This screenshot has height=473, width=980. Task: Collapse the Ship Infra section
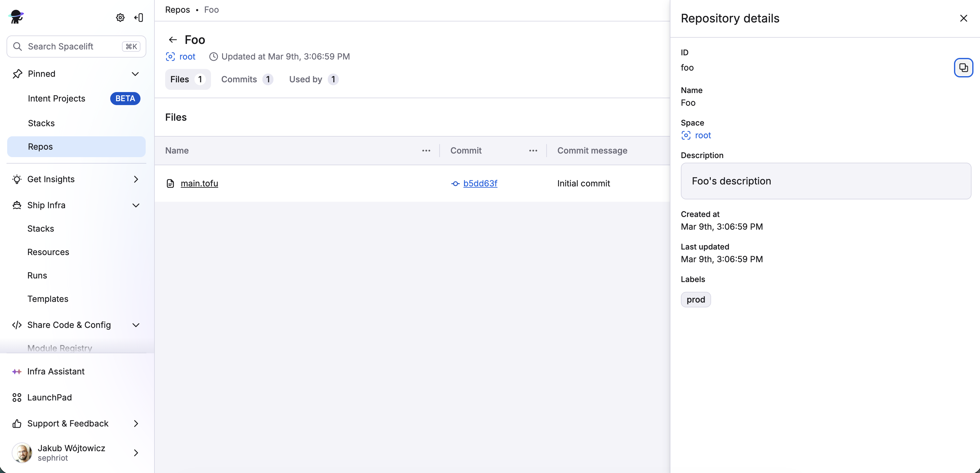[x=136, y=205]
